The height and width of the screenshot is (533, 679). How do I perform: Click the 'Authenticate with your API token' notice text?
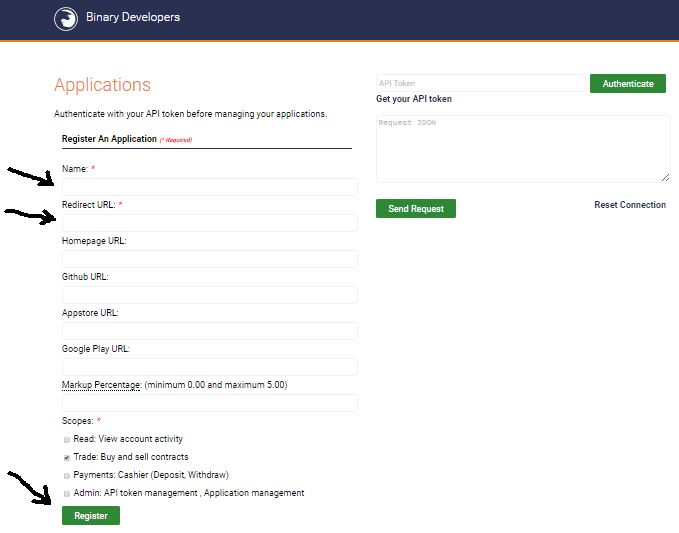191,114
